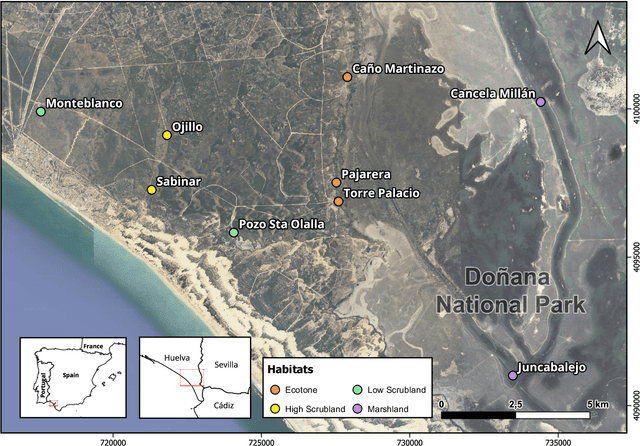This screenshot has width=640, height=446.
Task: Select the Marshland purple legend swatch
Action: pos(357,408)
